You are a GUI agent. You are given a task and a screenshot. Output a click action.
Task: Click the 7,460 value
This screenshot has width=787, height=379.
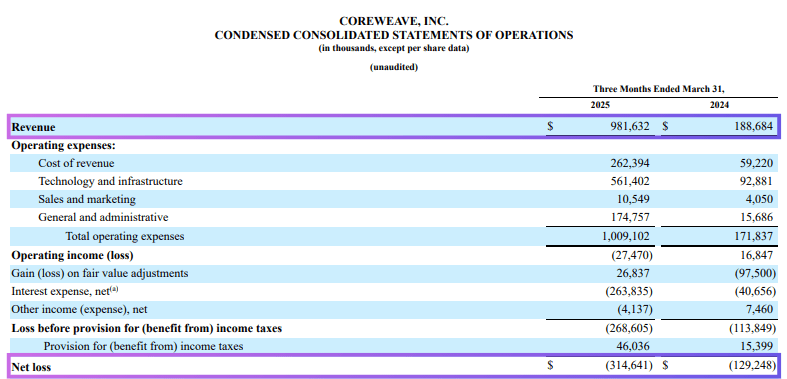[x=758, y=309]
